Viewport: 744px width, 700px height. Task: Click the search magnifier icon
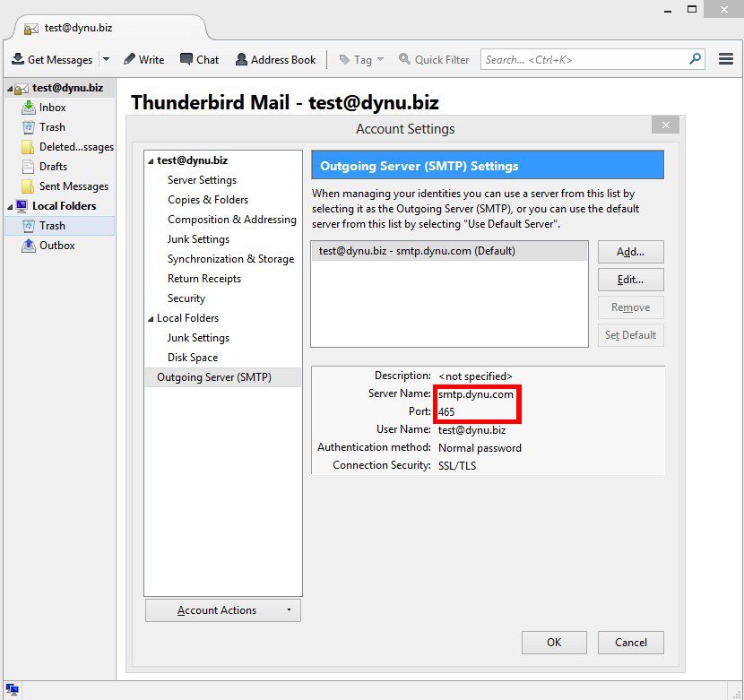[695, 59]
